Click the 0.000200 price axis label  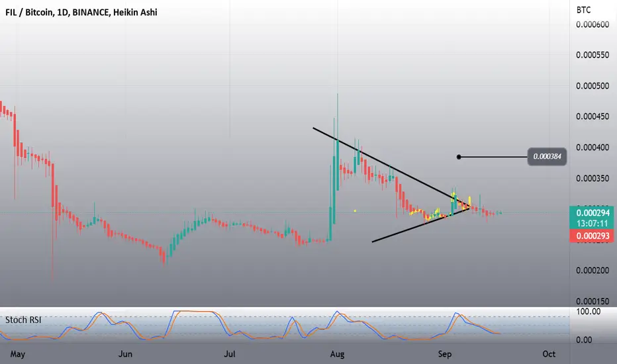593,270
